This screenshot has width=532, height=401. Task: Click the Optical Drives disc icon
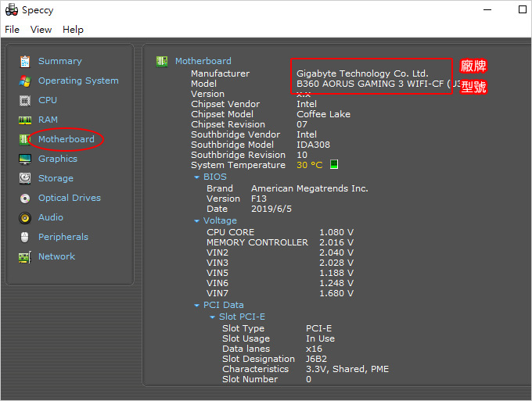tap(25, 199)
